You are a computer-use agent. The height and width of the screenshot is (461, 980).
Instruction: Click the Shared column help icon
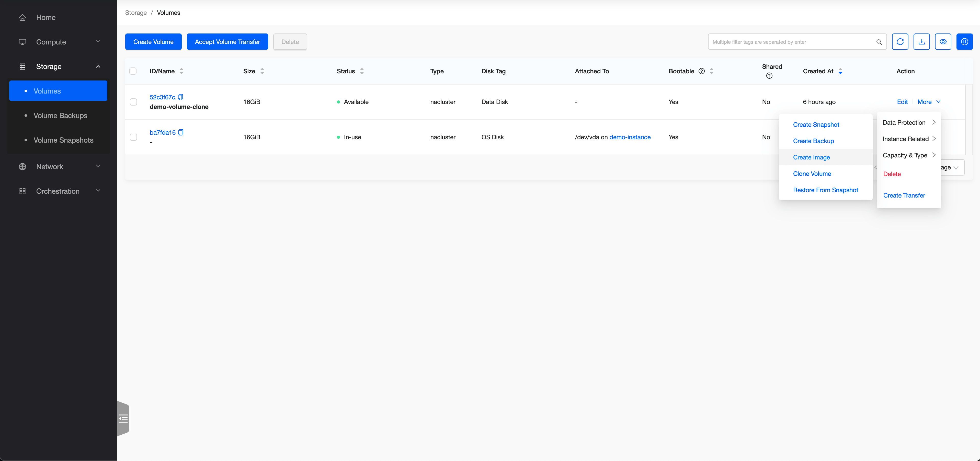(x=769, y=76)
